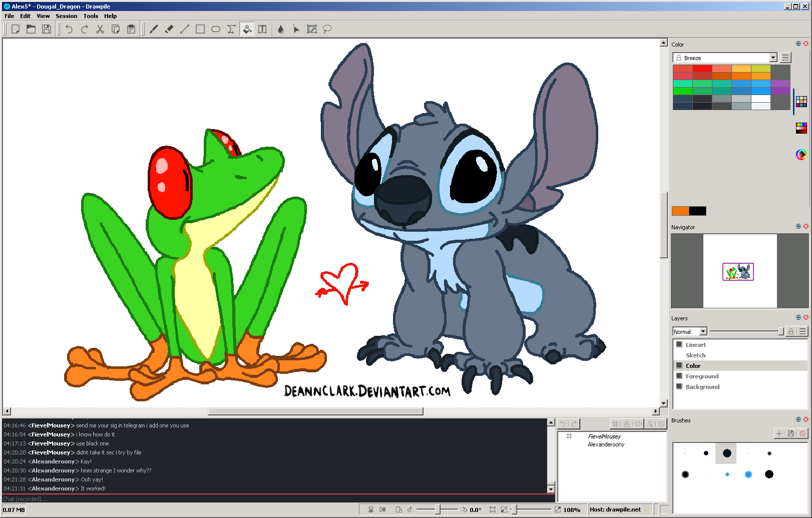Screen dimensions: 812x518
Task: Select the Foreground layer name
Action: tap(702, 376)
